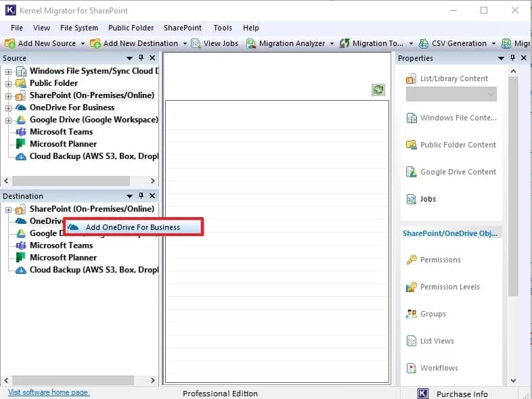
Task: Click the Permissions key icon
Action: tap(412, 260)
